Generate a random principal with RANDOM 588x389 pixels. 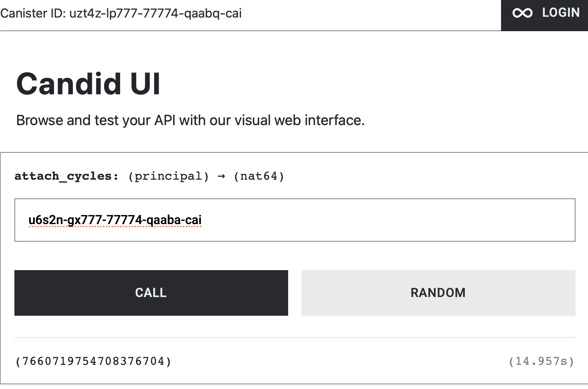coord(438,293)
